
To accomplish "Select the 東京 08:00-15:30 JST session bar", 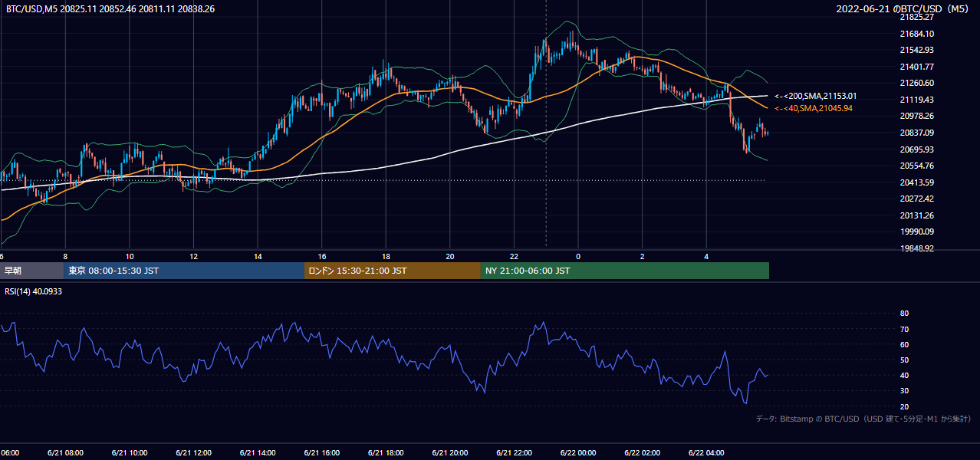I will [184, 271].
